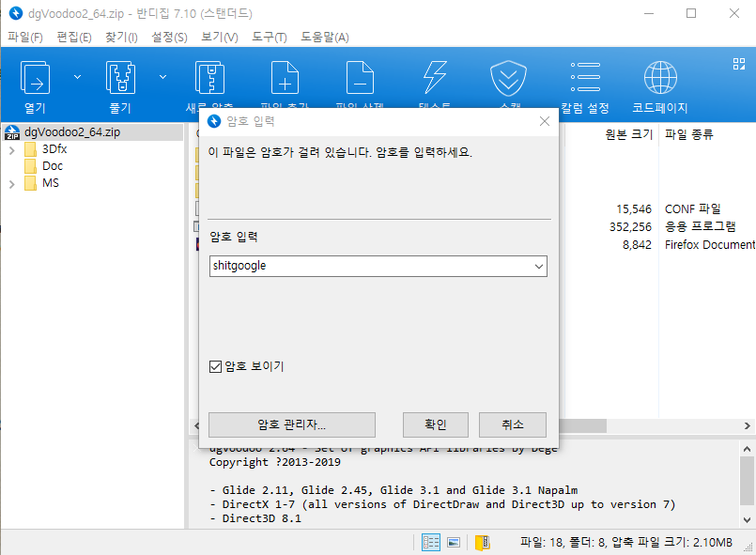Click the grid layout icon in toolbar corner
756x555 pixels.
(x=739, y=64)
